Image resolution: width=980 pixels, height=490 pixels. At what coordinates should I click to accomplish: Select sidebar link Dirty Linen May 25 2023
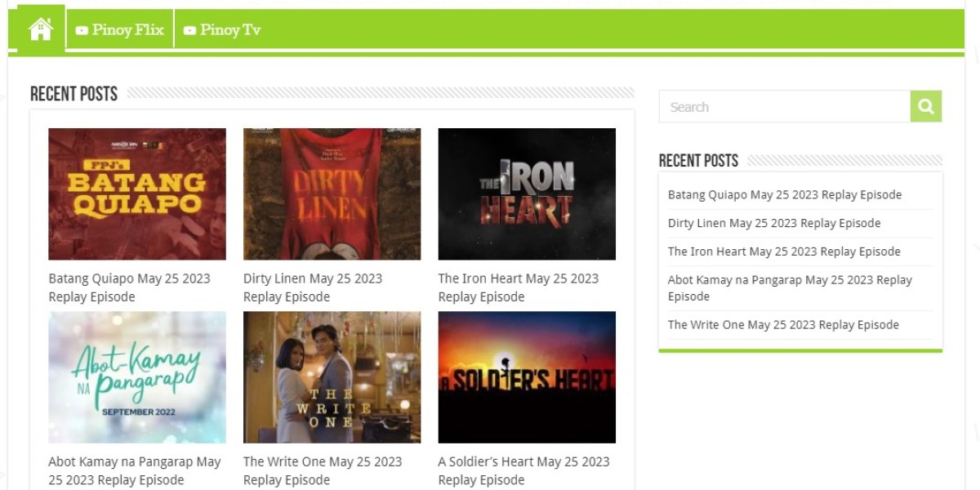click(x=774, y=223)
